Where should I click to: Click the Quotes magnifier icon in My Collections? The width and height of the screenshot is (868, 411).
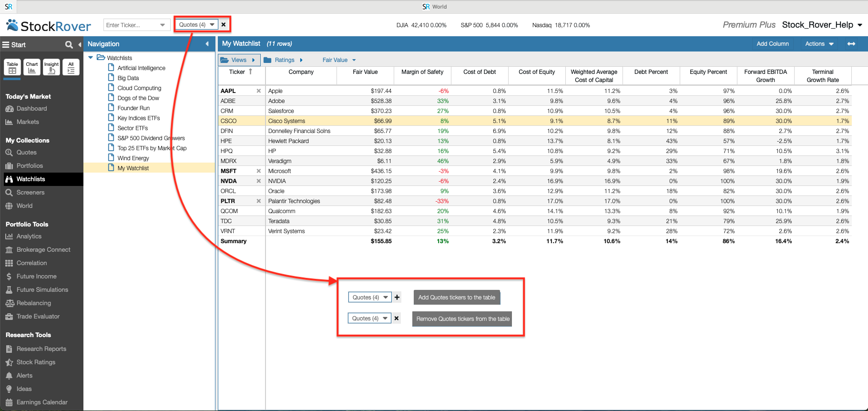tap(9, 153)
